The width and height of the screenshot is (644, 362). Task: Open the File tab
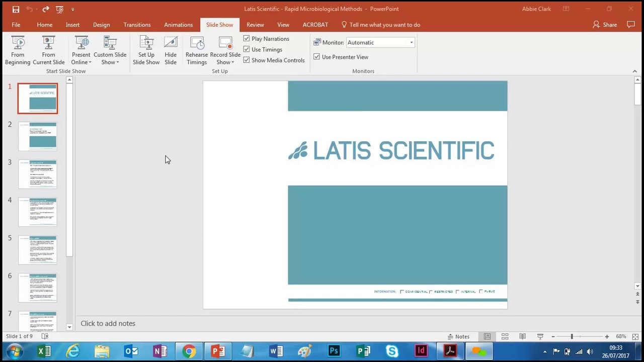[16, 25]
